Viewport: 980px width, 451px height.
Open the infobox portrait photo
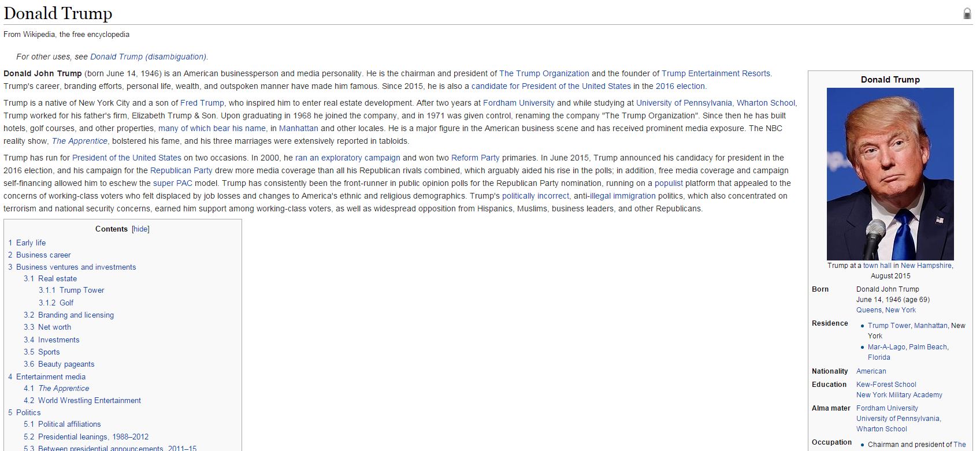890,174
